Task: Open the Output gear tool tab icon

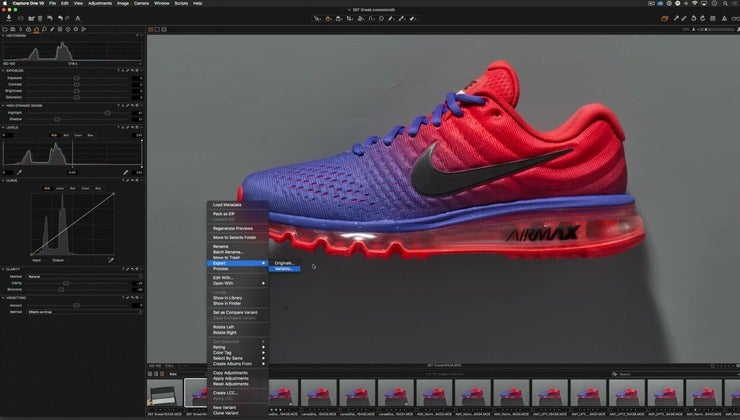Action: point(76,29)
